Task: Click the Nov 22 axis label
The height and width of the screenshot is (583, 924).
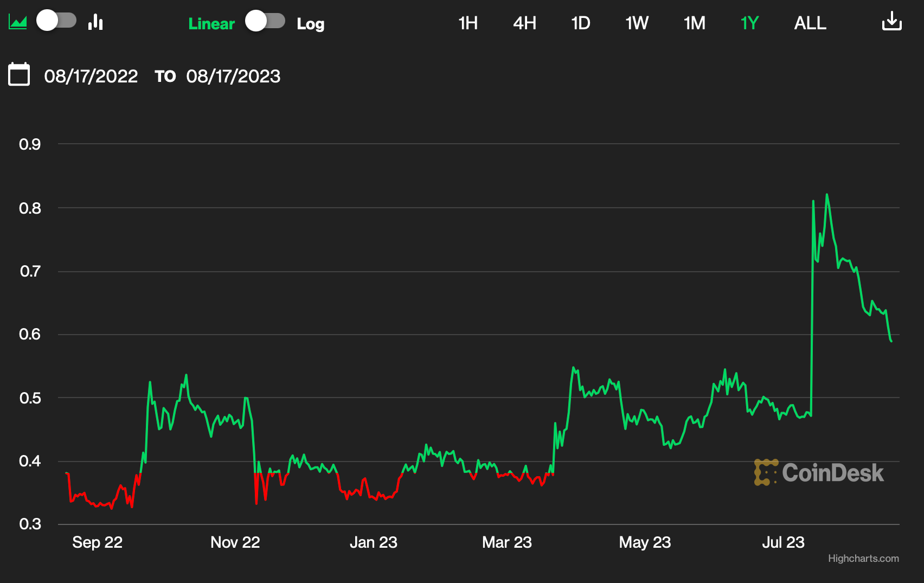Action: pos(235,542)
